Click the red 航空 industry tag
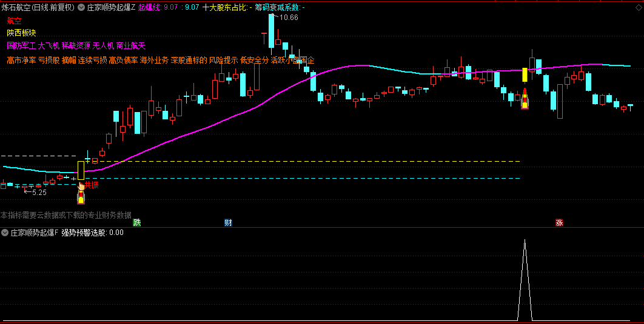The height and width of the screenshot is (324, 644). coord(14,21)
